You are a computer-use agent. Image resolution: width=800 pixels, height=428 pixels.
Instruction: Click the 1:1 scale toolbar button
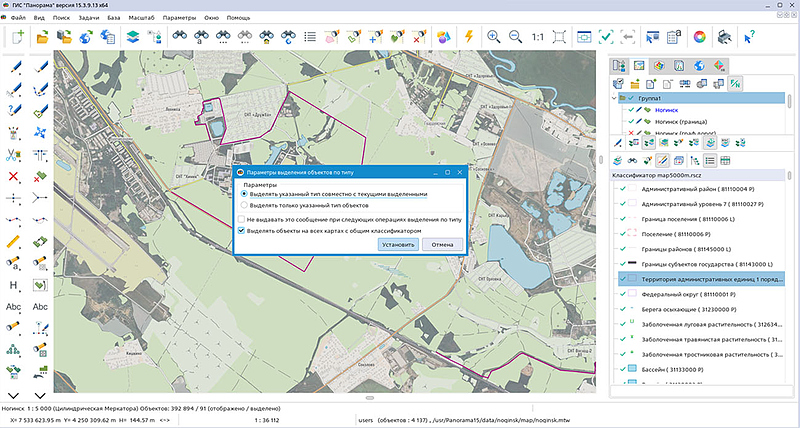pos(538,37)
